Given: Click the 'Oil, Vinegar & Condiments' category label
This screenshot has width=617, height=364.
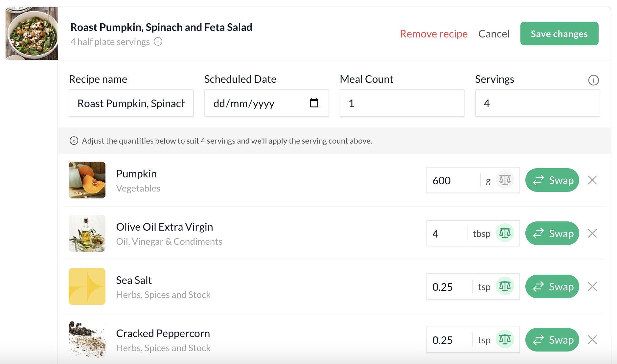Looking at the screenshot, I should (169, 241).
